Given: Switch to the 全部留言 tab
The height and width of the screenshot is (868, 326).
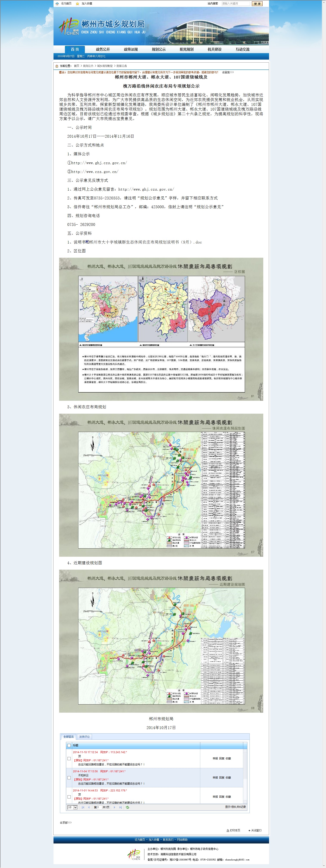Looking at the screenshot, I should 68,737.
